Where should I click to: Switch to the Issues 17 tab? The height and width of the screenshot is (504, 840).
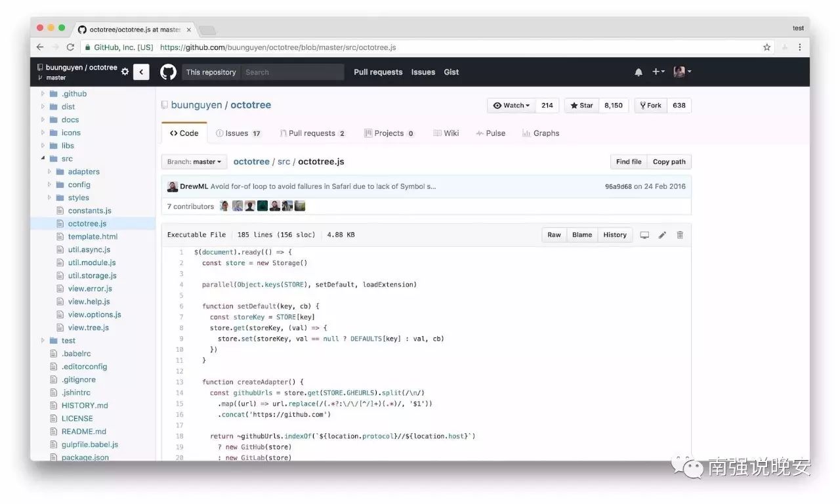pyautogui.click(x=238, y=133)
